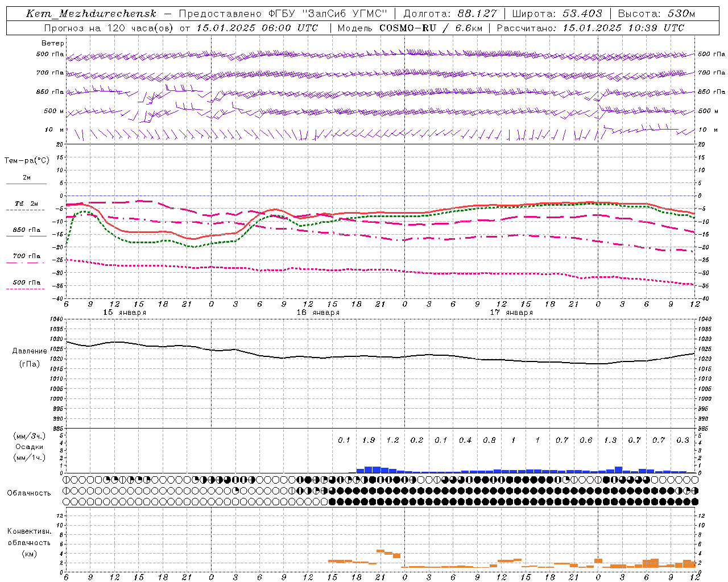Click the (км) convective cloud unit label
The image size is (728, 582).
pos(29,554)
